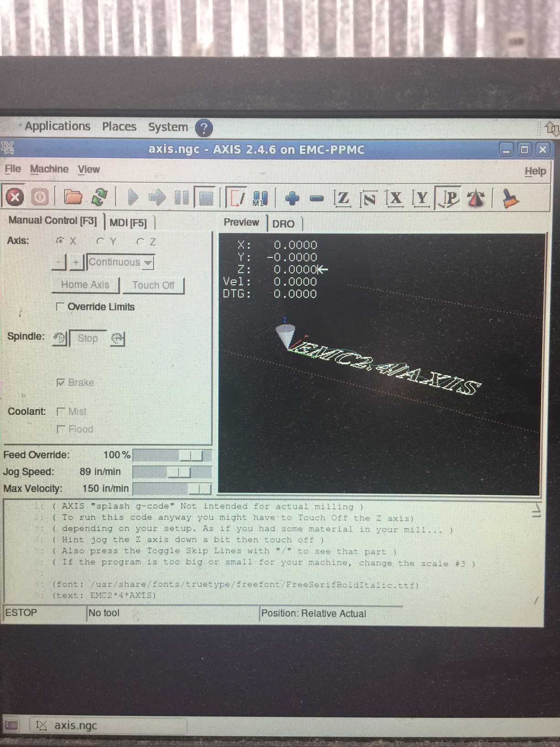Screen dimensions: 560x747
Task: Open the Applications system menu
Action: click(x=57, y=126)
